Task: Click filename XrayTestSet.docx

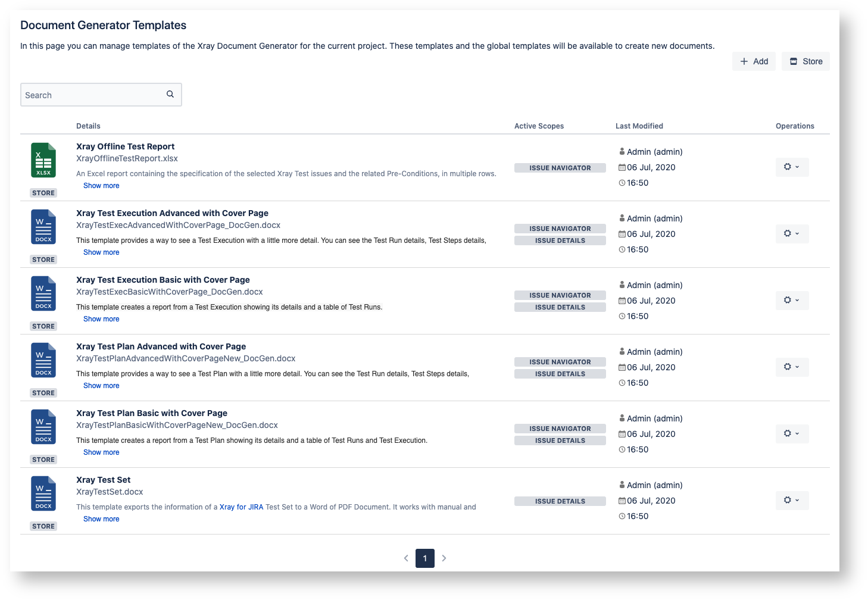Action: (x=110, y=492)
